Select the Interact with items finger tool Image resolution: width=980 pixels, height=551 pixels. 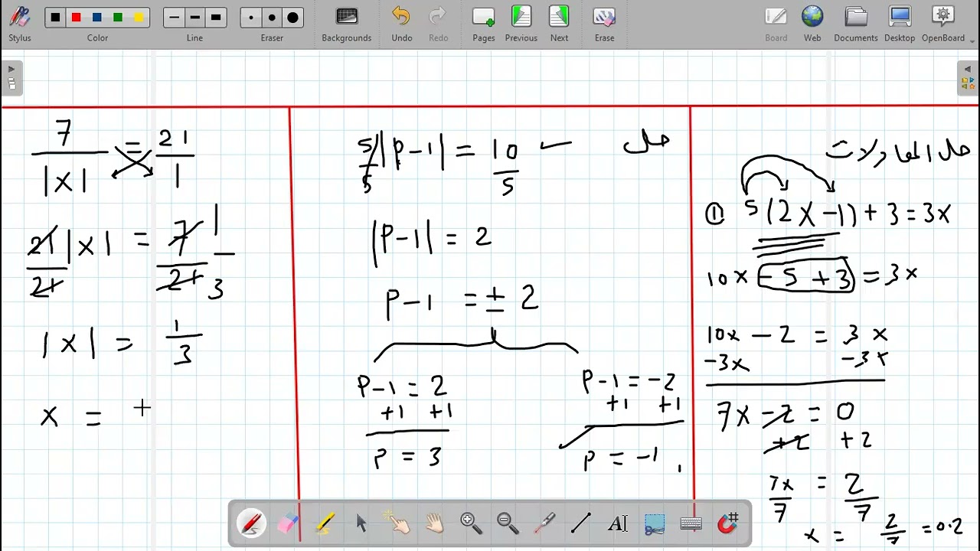(397, 523)
